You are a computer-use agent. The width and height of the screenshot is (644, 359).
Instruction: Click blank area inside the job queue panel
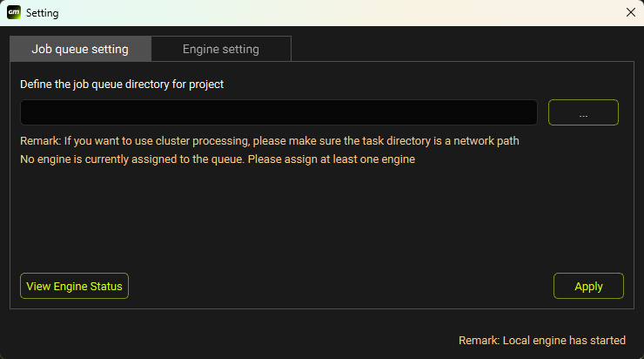click(x=322, y=218)
